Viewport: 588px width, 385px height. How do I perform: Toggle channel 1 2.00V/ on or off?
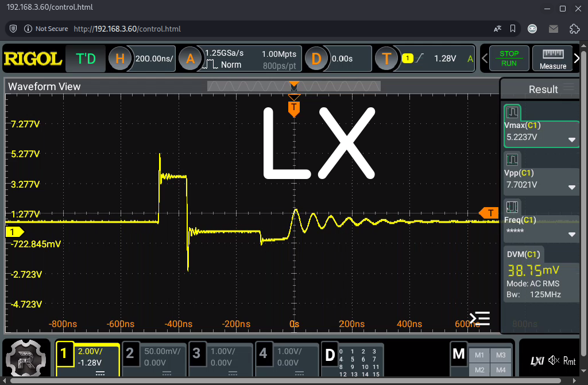88,359
